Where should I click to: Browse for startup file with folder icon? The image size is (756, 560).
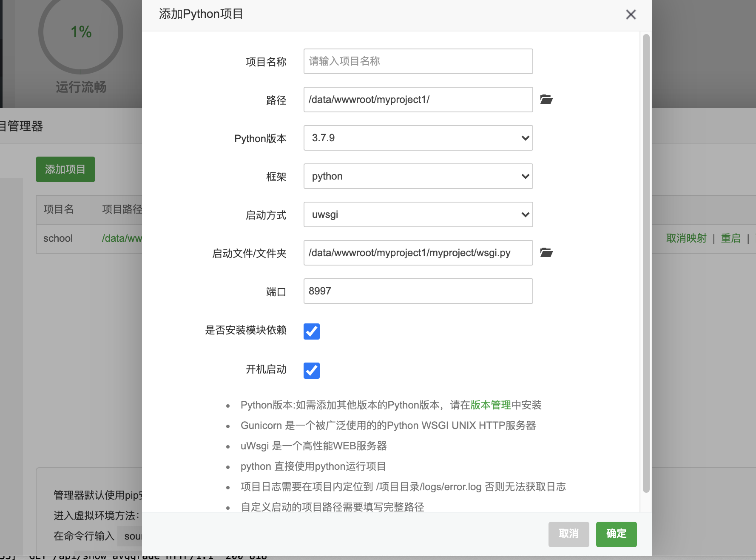pos(546,253)
